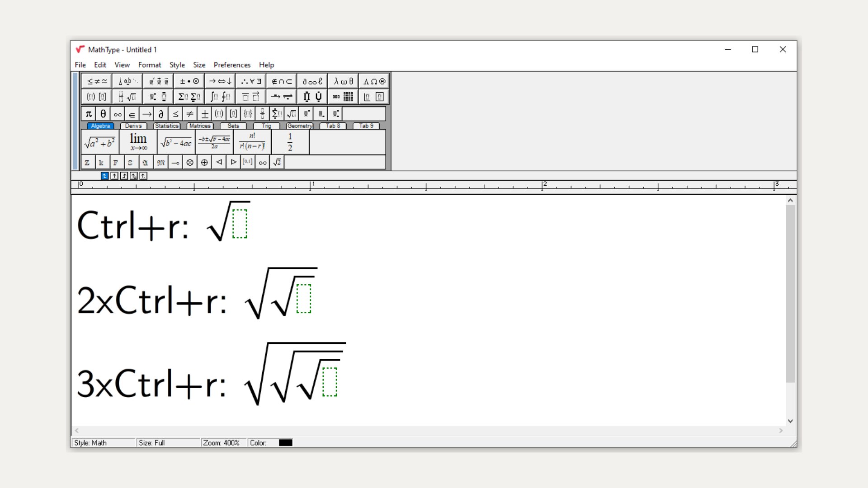This screenshot has height=488, width=868.
Task: Insert the not-equal symbol from the small bar
Action: 190,113
